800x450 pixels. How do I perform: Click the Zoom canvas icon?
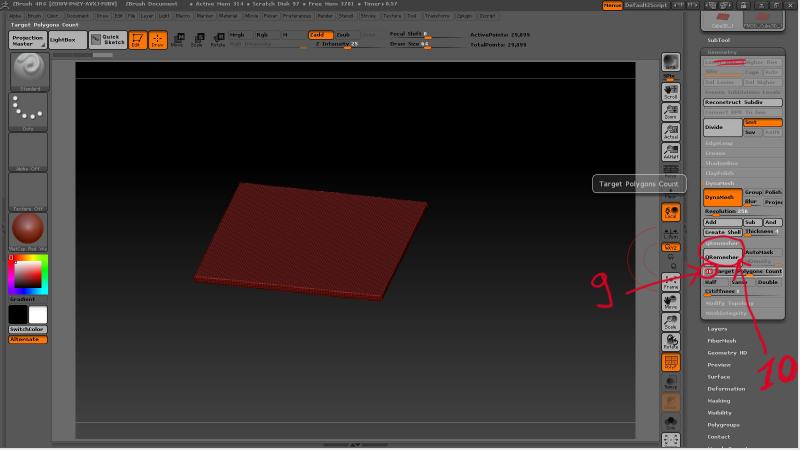[671, 112]
